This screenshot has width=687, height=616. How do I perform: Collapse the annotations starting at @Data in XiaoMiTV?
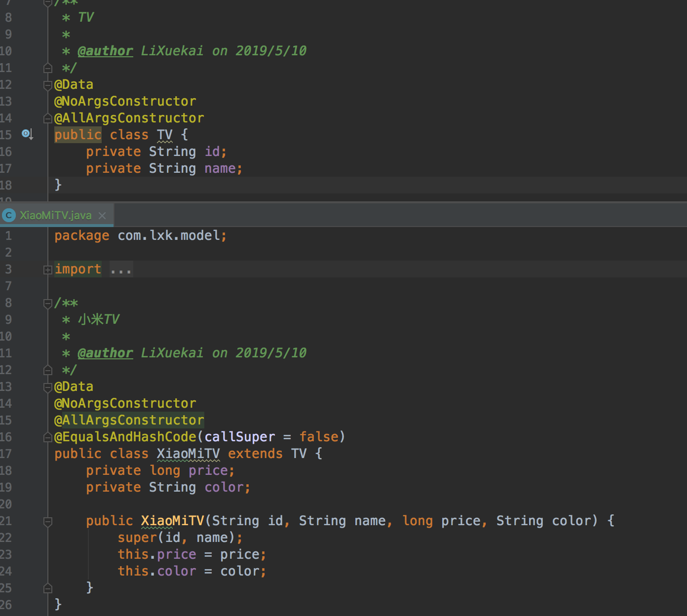coord(48,387)
